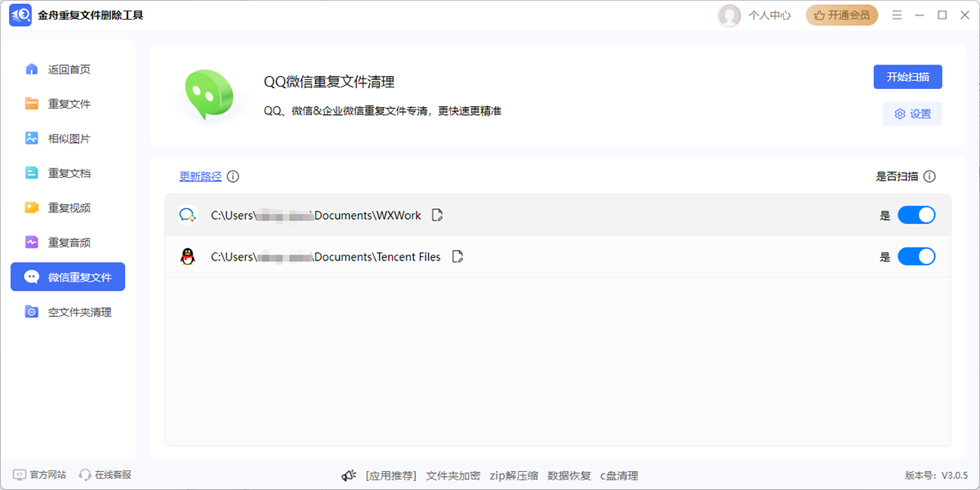The image size is (980, 490).
Task: Open 空文件夹清理 empty folder cleanup
Action: 68,311
